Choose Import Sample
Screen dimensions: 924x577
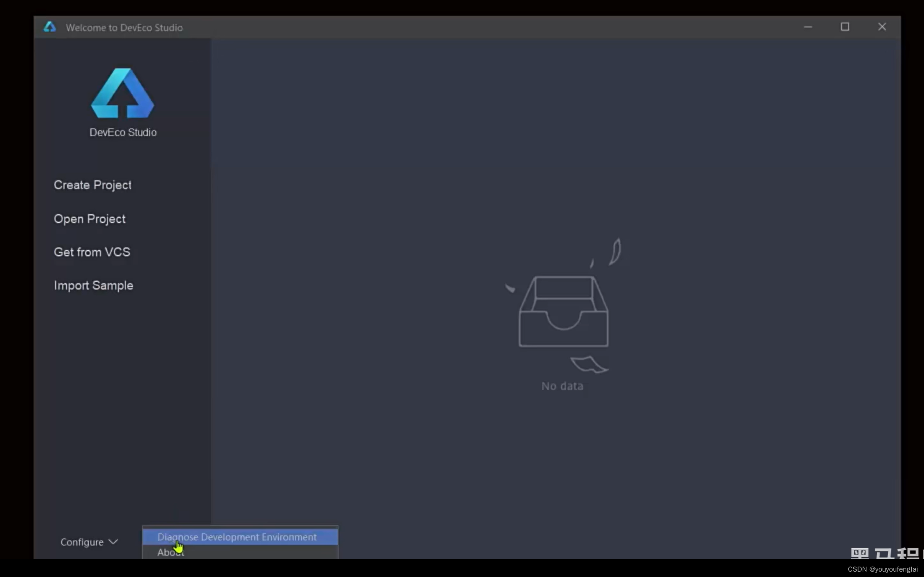93,286
